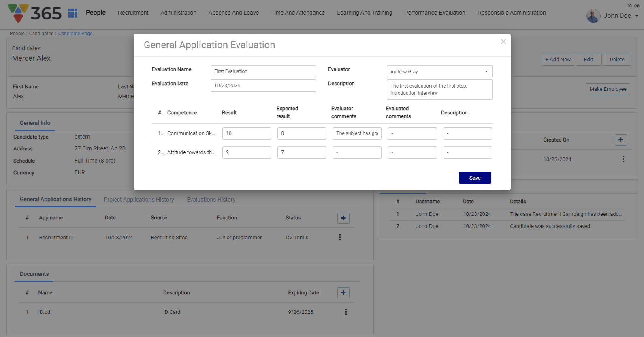This screenshot has width=644, height=337.
Task: Click the Make Employee button
Action: click(608, 89)
